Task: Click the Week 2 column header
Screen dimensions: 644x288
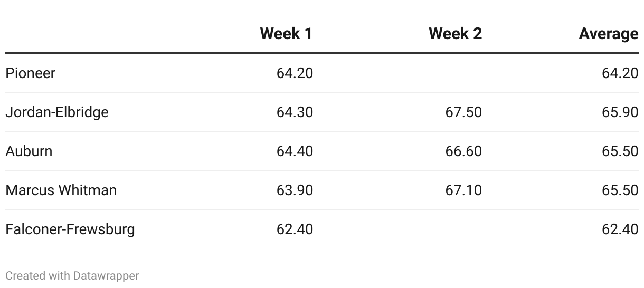Action: pyautogui.click(x=455, y=34)
